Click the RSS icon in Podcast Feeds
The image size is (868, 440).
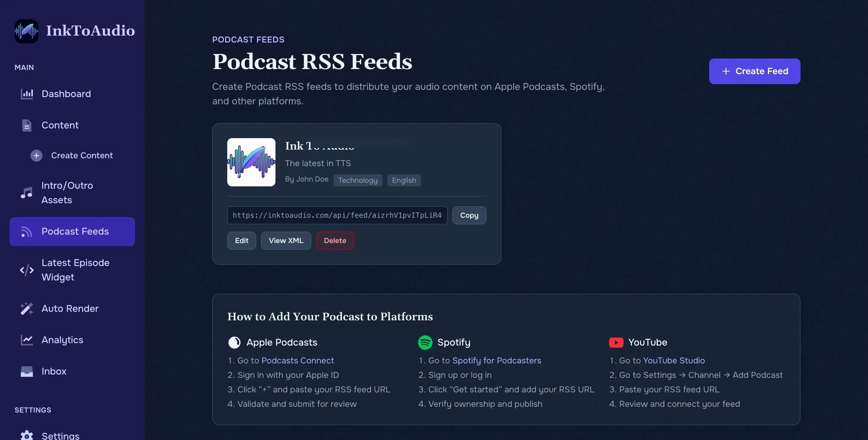[27, 231]
